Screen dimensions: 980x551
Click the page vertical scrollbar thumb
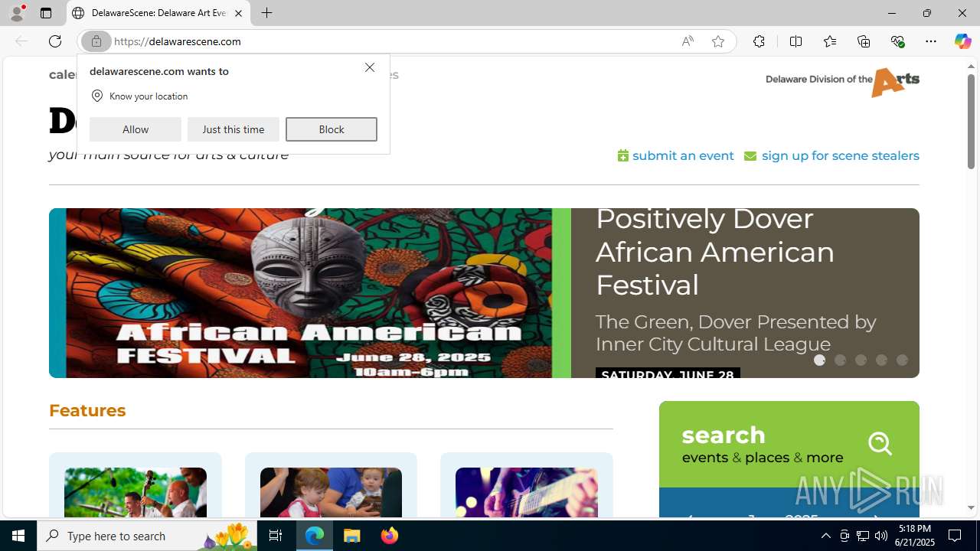[x=971, y=122]
